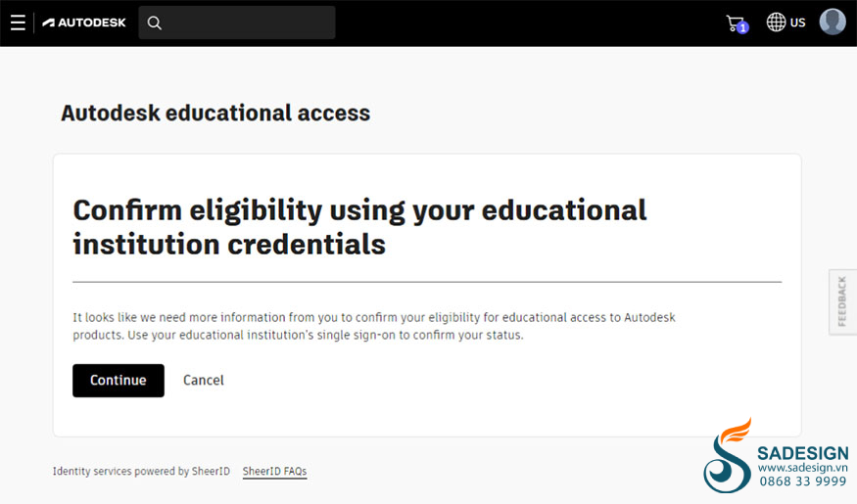
Task: Open the user profile avatar menu
Action: pyautogui.click(x=833, y=22)
